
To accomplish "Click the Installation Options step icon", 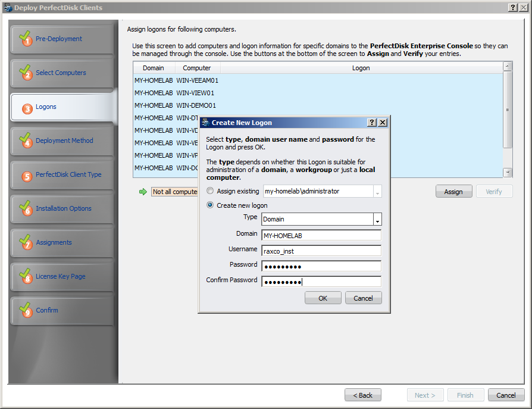I will [25, 208].
